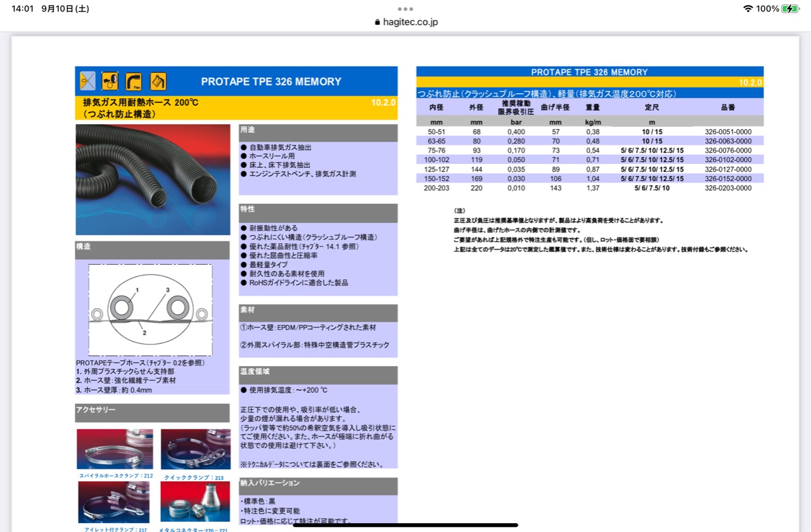Viewport: 811px width, 532px height.
Task: Click the 定尺 column header
Action: point(652,107)
